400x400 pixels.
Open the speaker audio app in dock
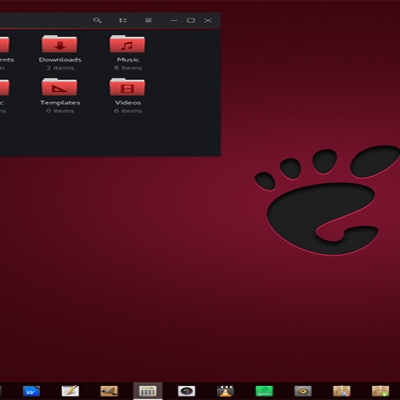[303, 391]
